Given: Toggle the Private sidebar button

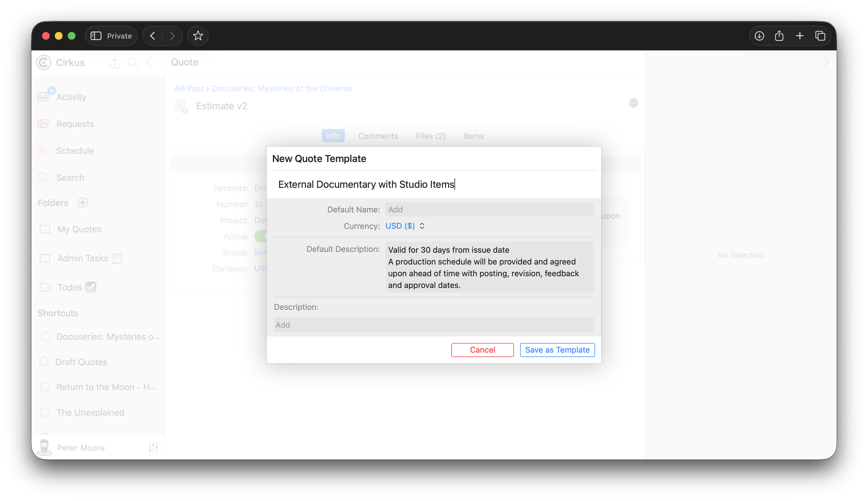Looking at the screenshot, I should [x=111, y=36].
